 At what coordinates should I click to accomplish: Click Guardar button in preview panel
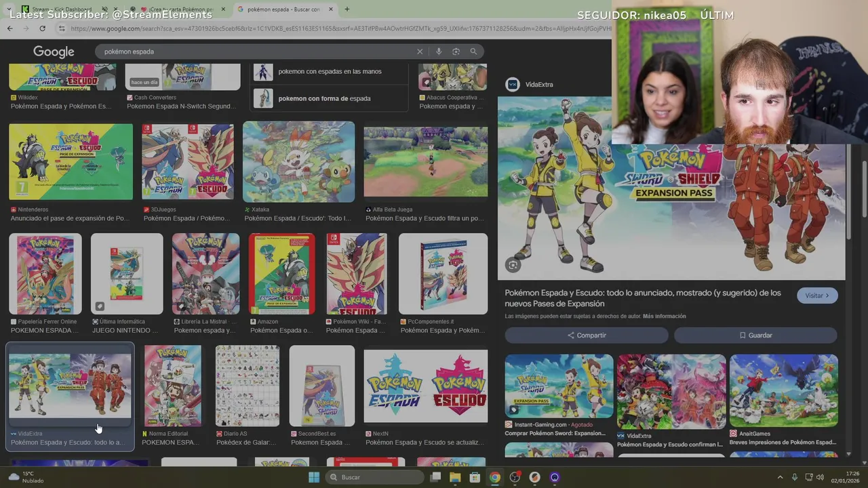click(755, 335)
